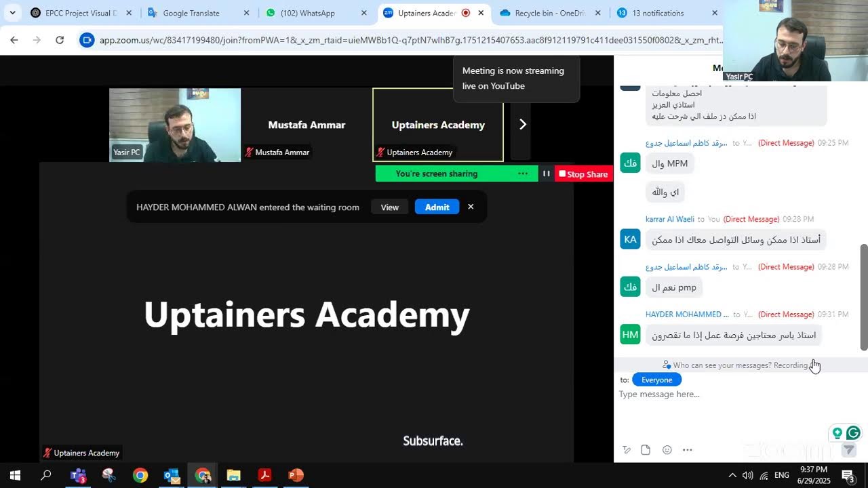Open screen sharing more options menu
Screen dimensions: 868x488
coord(523,174)
